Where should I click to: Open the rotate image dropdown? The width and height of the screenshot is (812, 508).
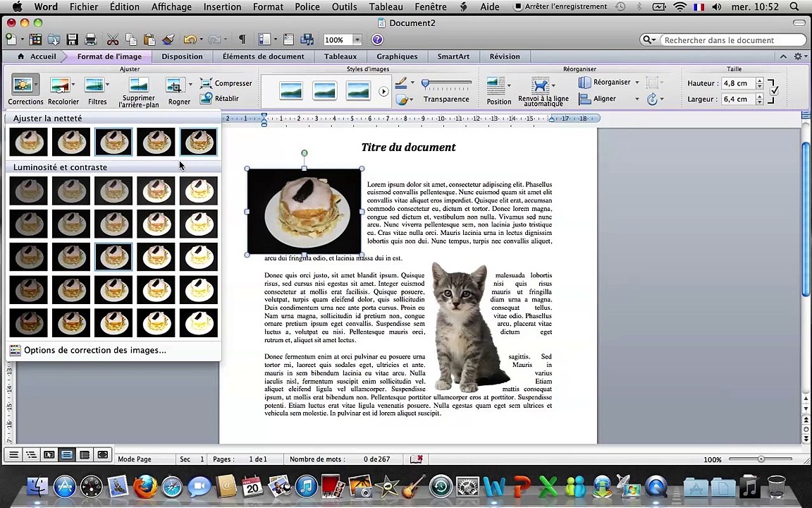[x=655, y=99]
